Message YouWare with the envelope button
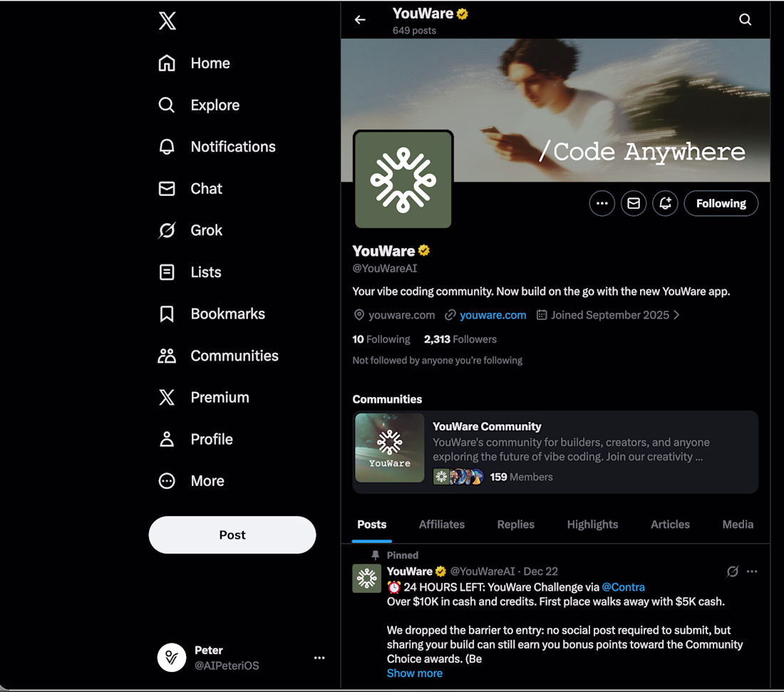This screenshot has height=692, width=784. (634, 204)
